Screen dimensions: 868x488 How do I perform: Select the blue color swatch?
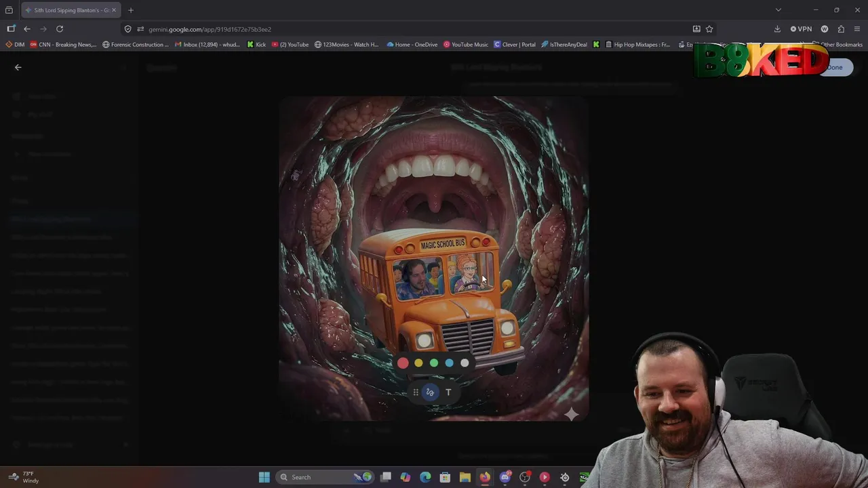pos(449,363)
